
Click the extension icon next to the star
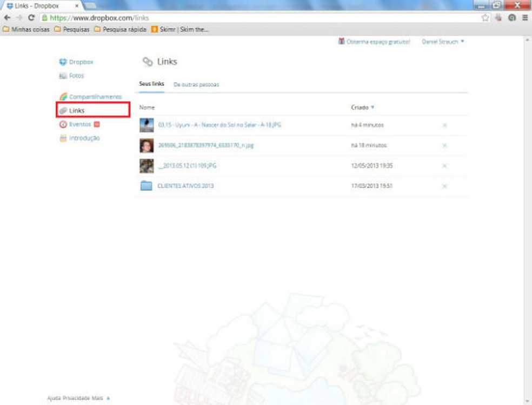pyautogui.click(x=498, y=18)
